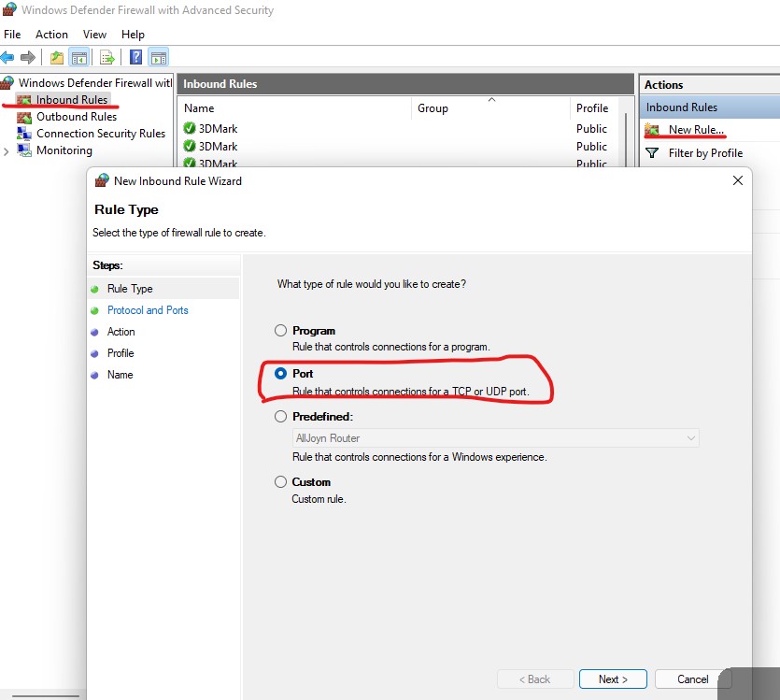780x700 pixels.
Task: Click the New Rule... action link
Action: [696, 129]
